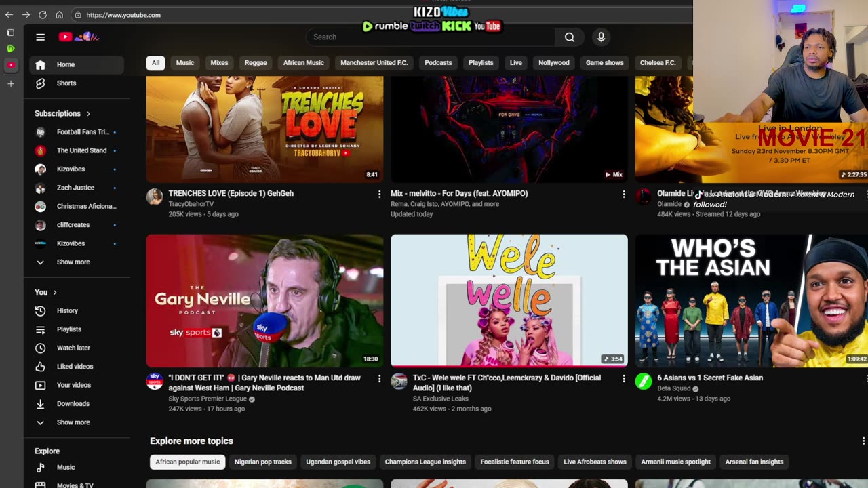
Task: Click the plus icon in browser sidebar
Action: pyautogui.click(x=10, y=83)
